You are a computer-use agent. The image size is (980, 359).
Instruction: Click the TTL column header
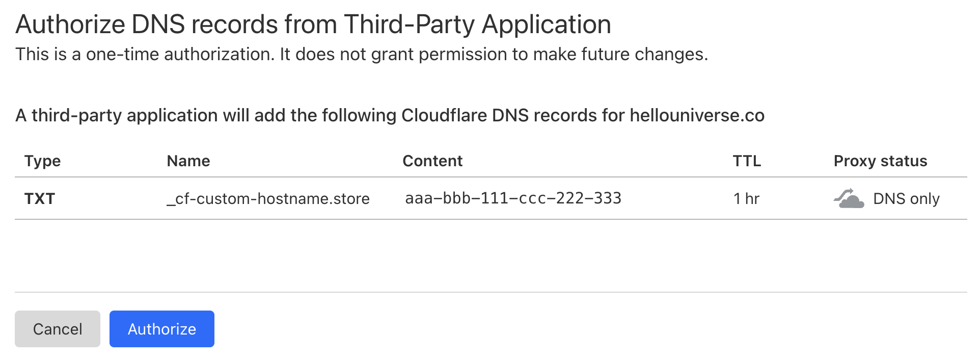pyautogui.click(x=747, y=161)
